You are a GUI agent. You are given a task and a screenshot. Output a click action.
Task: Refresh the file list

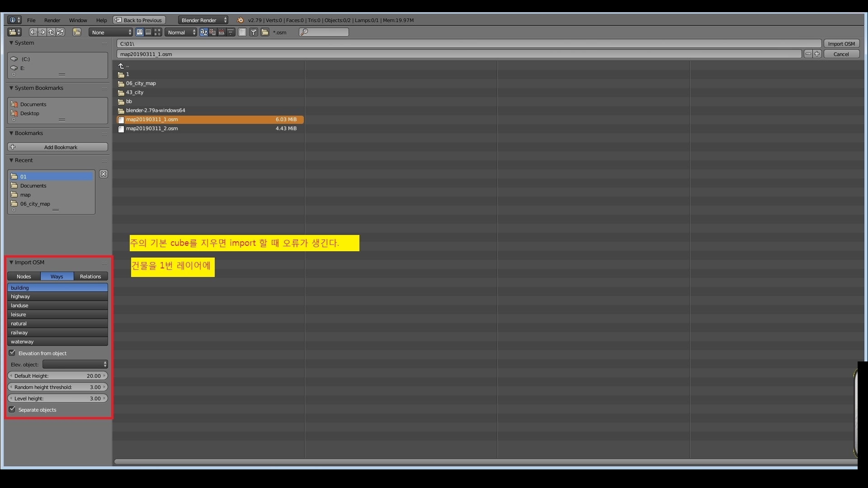pyautogui.click(x=60, y=32)
